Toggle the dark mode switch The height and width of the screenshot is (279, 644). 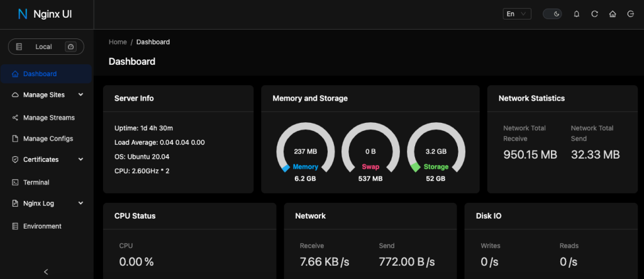[x=552, y=14]
